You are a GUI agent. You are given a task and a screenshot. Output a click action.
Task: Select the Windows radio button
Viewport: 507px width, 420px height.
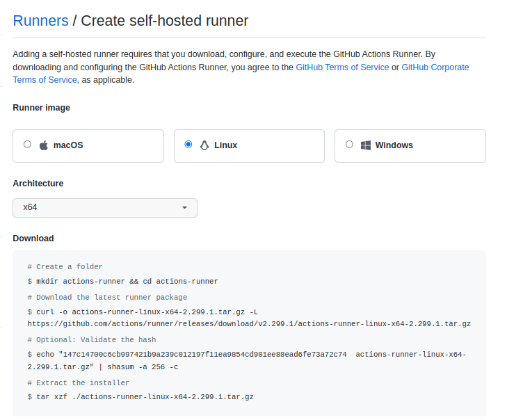coord(349,144)
